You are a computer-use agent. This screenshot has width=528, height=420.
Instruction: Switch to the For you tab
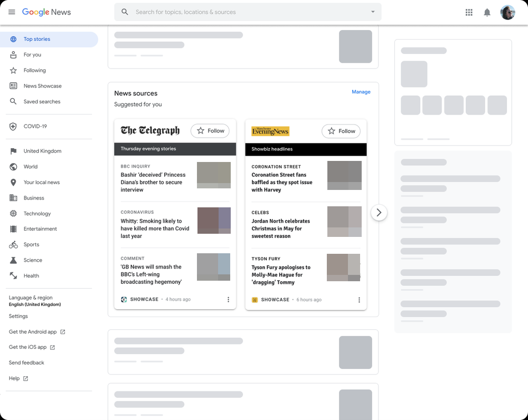point(31,54)
